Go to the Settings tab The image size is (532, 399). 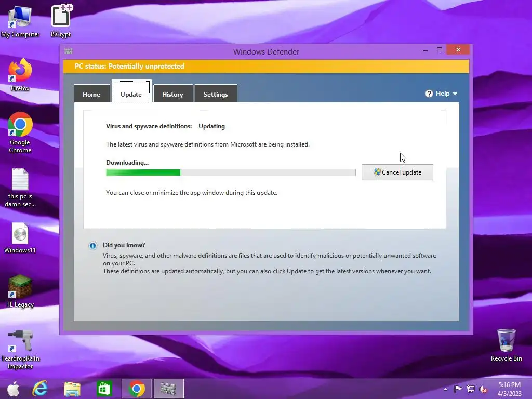pyautogui.click(x=216, y=94)
